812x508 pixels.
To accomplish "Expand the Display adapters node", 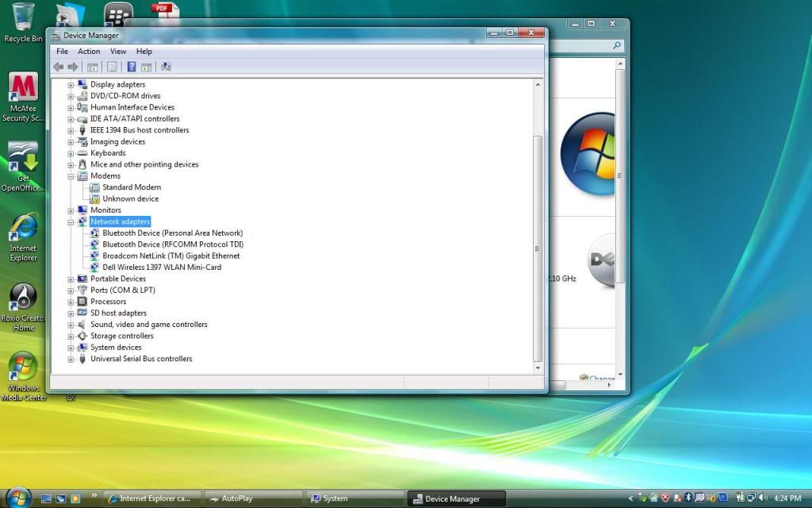I will pyautogui.click(x=71, y=84).
